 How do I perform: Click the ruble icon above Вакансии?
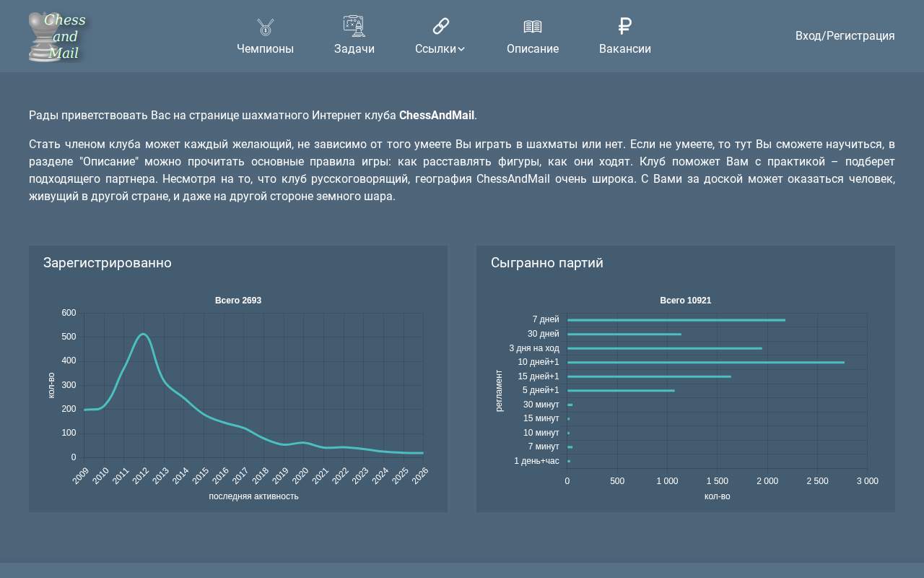[x=625, y=26]
